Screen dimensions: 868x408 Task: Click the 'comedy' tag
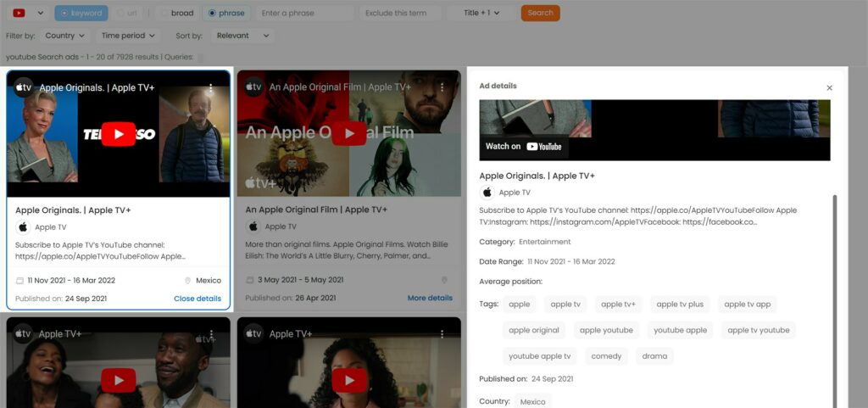click(606, 356)
